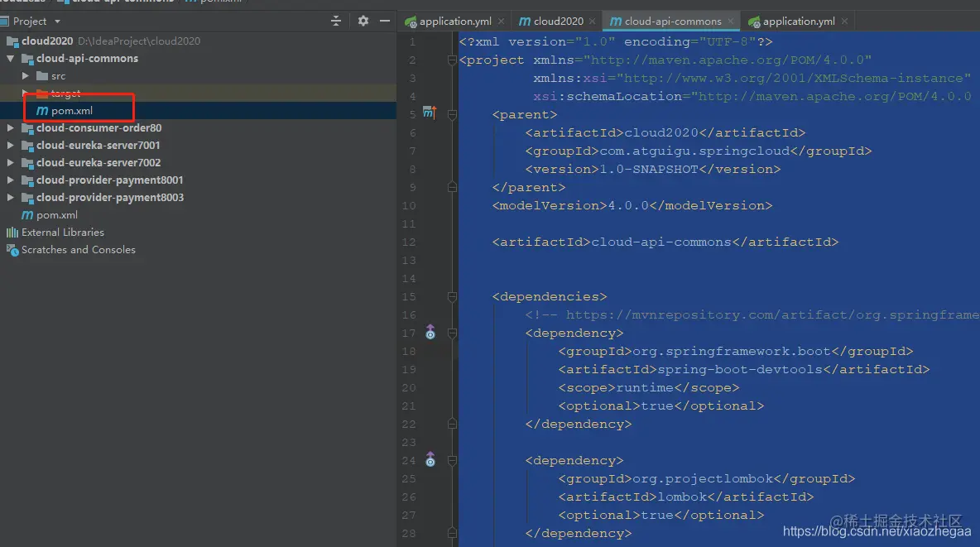Select Scratches and Consoles node
This screenshot has width=980, height=547.
click(78, 250)
